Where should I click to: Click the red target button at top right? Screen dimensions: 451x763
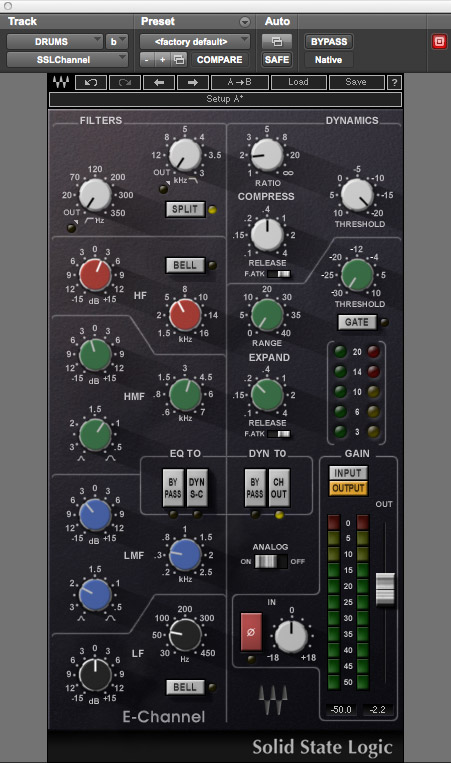pyautogui.click(x=439, y=42)
